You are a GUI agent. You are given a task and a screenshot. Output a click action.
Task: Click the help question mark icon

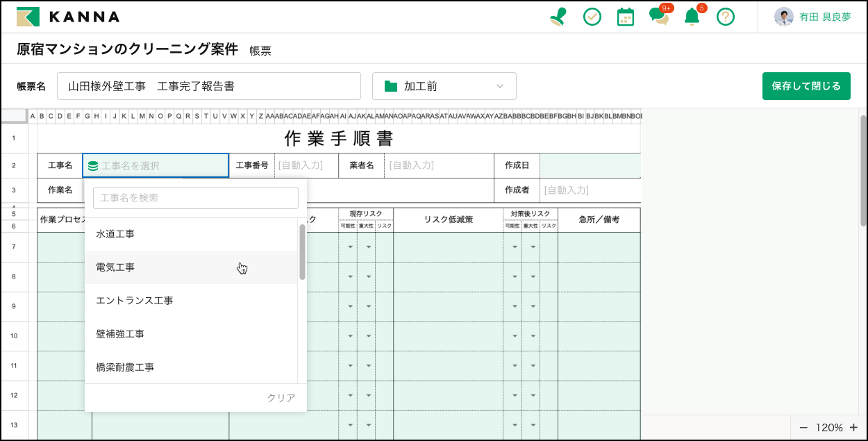click(726, 16)
